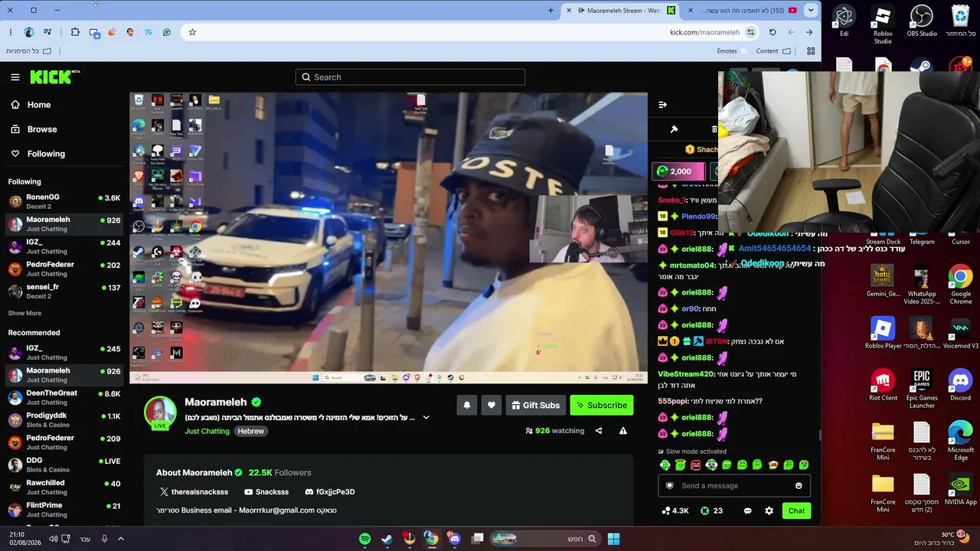Open the taskbar volume control
Screen dimensions: 980x551
[x=53, y=539]
